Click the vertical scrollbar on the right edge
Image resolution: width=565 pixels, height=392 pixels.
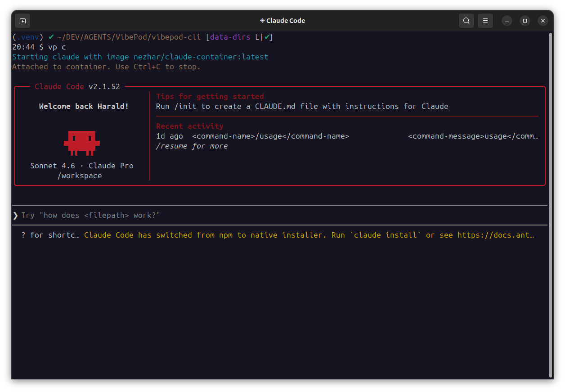pos(551,203)
